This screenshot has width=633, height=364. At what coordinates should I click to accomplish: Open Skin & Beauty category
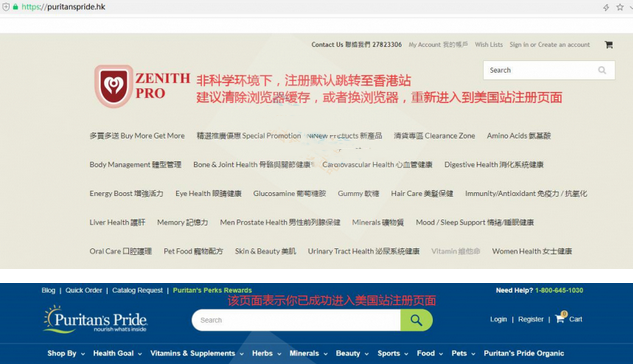coord(265,251)
